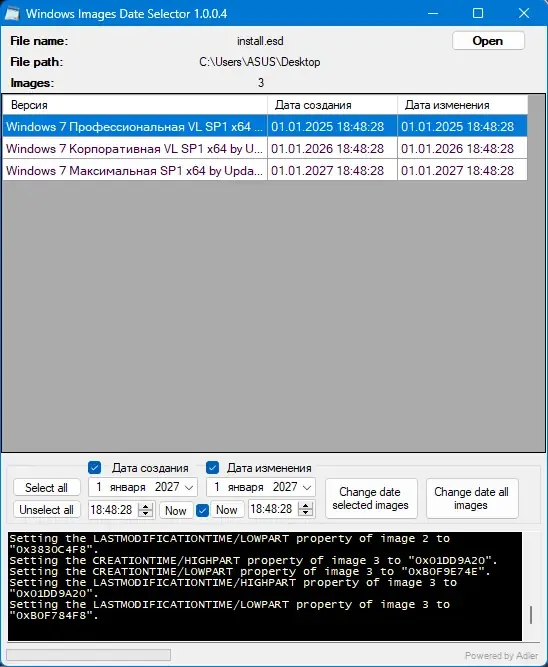
Task: Click month января in modification date field
Action: (x=245, y=487)
